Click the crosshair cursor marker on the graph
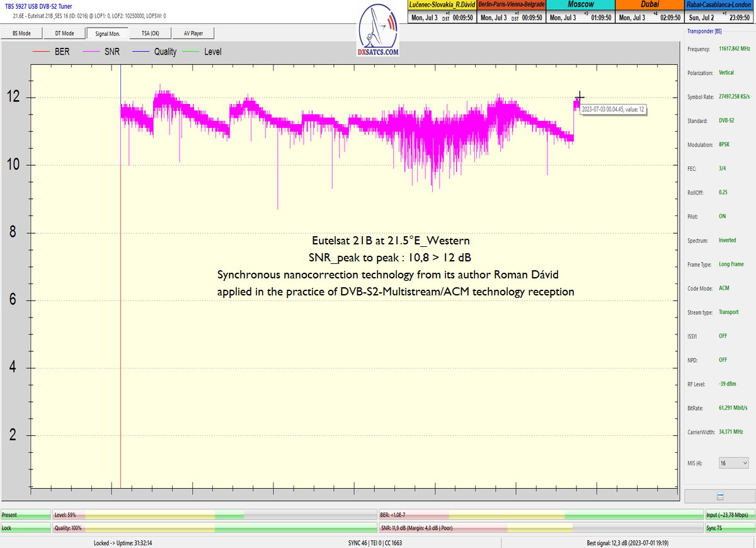The image size is (756, 548). tap(580, 97)
